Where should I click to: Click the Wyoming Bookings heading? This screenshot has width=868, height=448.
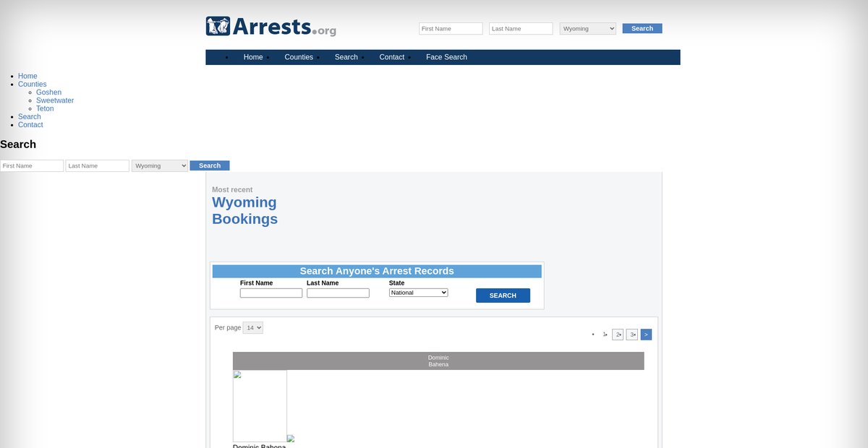point(244,210)
